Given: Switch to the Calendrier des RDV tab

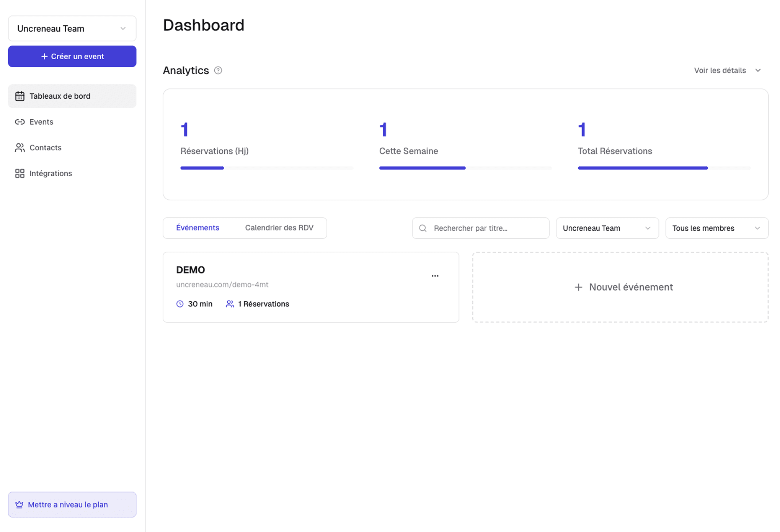Looking at the screenshot, I should [x=279, y=228].
